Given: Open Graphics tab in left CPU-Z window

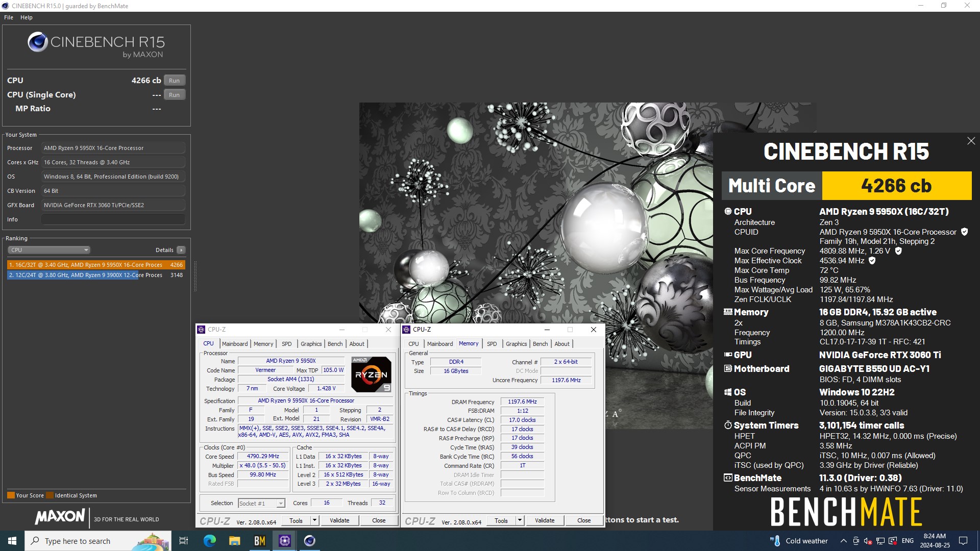Looking at the screenshot, I should 311,344.
